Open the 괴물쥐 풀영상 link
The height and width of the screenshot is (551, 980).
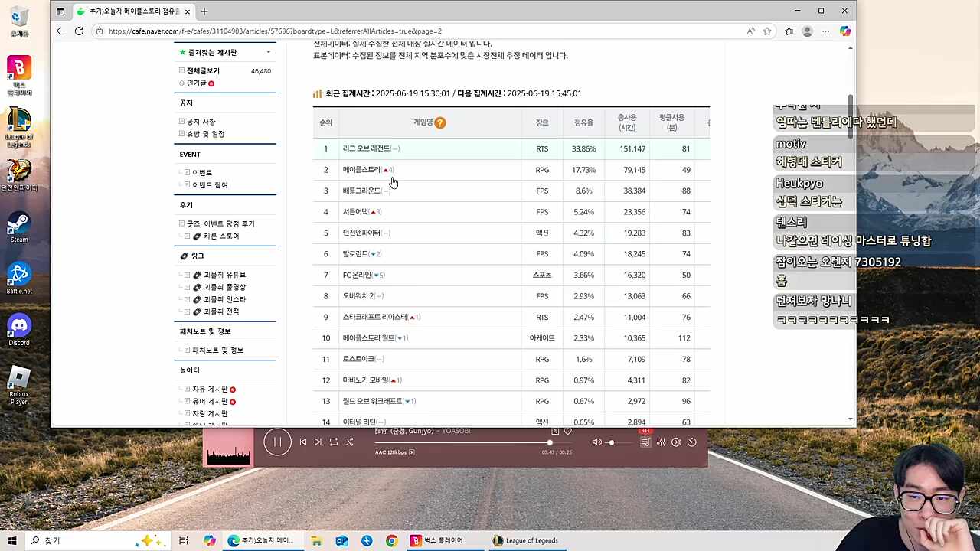click(224, 287)
